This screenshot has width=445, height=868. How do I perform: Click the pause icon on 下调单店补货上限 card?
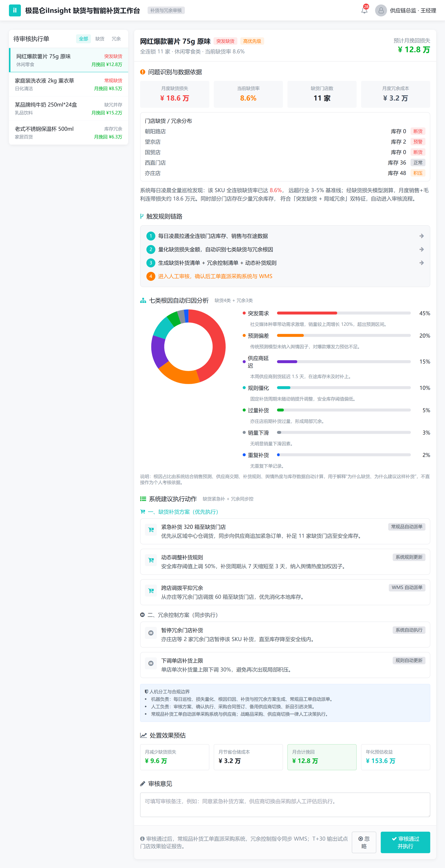pyautogui.click(x=151, y=663)
